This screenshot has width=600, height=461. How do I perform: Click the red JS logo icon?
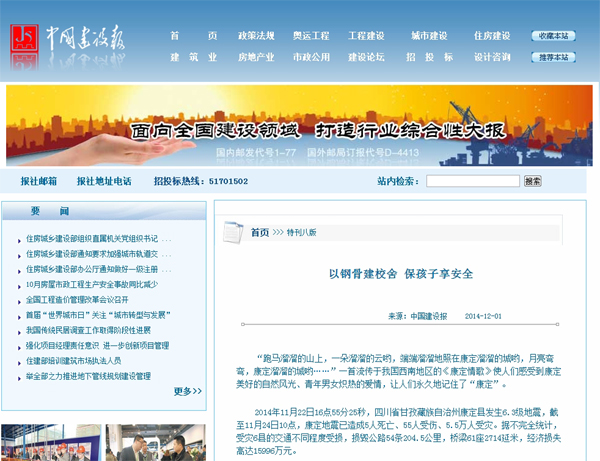point(26,32)
